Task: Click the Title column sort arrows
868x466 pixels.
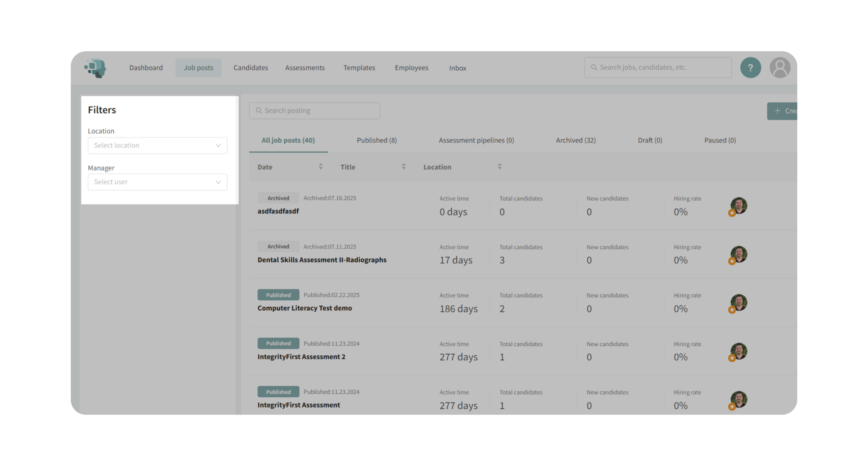Action: pyautogui.click(x=403, y=167)
